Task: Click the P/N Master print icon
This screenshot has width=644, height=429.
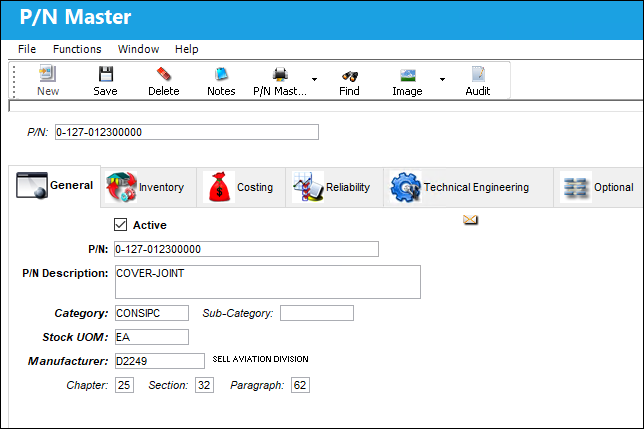Action: pos(280,74)
